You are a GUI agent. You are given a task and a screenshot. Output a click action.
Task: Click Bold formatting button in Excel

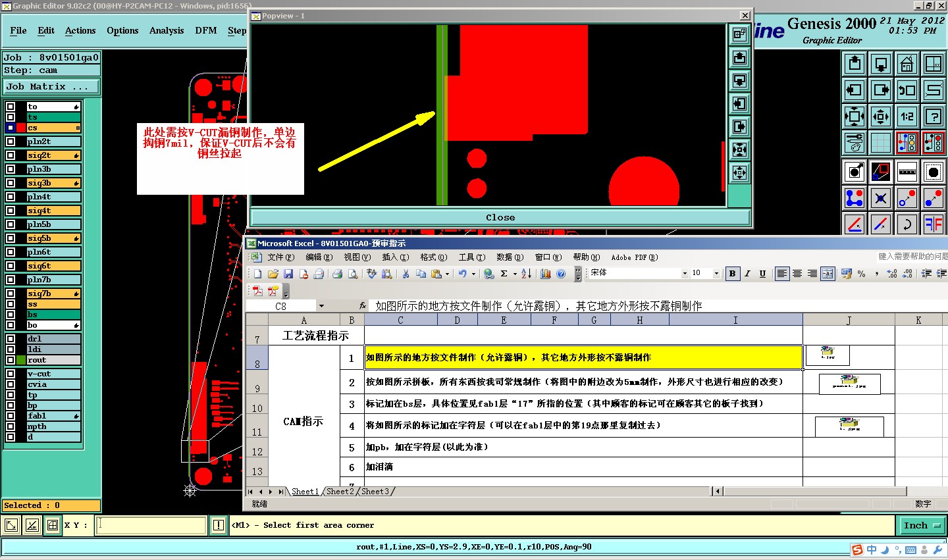(x=732, y=274)
